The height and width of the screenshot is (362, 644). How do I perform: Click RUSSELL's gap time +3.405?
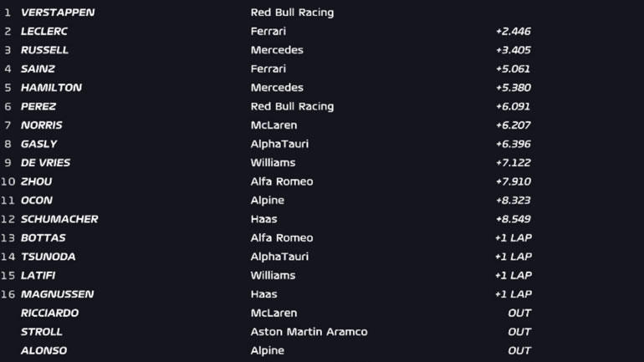[x=513, y=50]
